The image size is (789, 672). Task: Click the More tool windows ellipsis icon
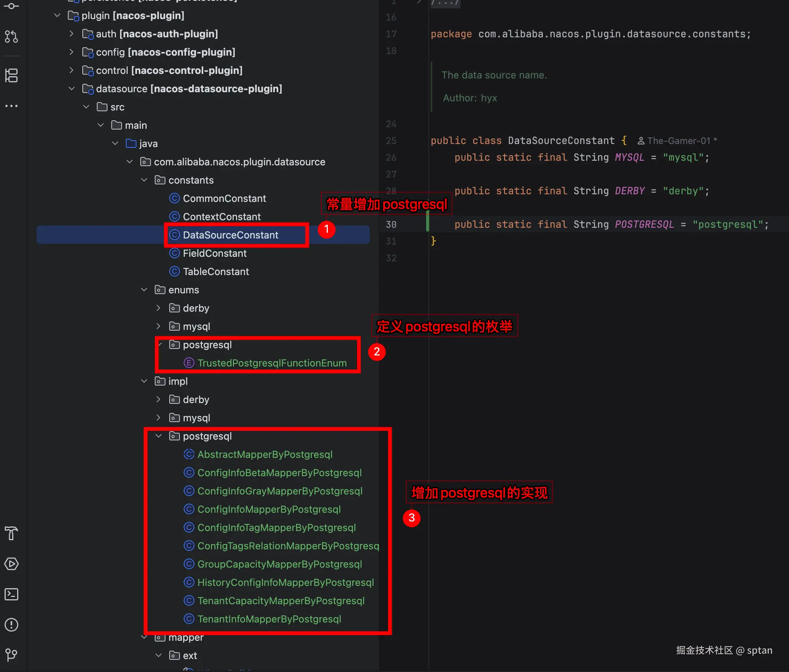[11, 106]
